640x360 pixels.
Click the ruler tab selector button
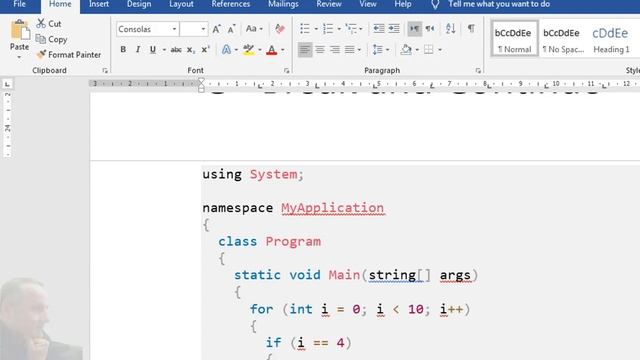(7, 84)
